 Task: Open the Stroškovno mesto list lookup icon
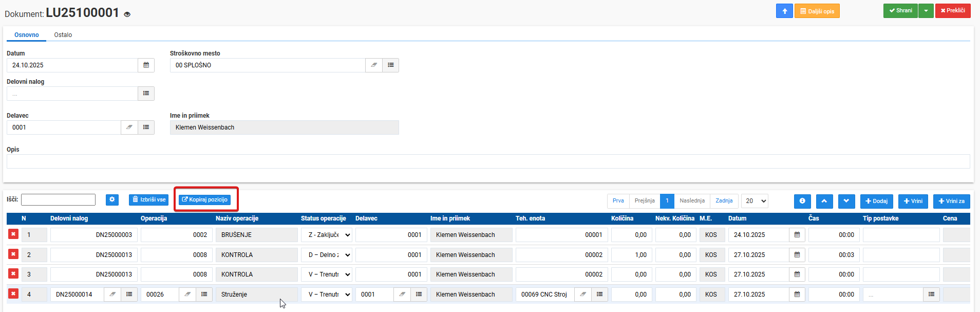391,65
